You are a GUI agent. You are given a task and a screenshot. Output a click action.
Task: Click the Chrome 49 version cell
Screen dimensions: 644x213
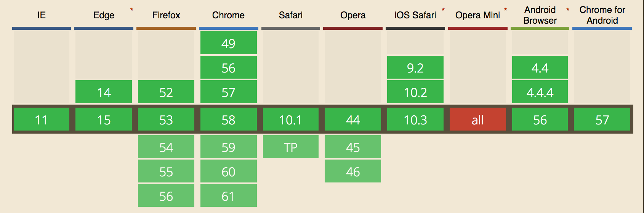click(229, 43)
